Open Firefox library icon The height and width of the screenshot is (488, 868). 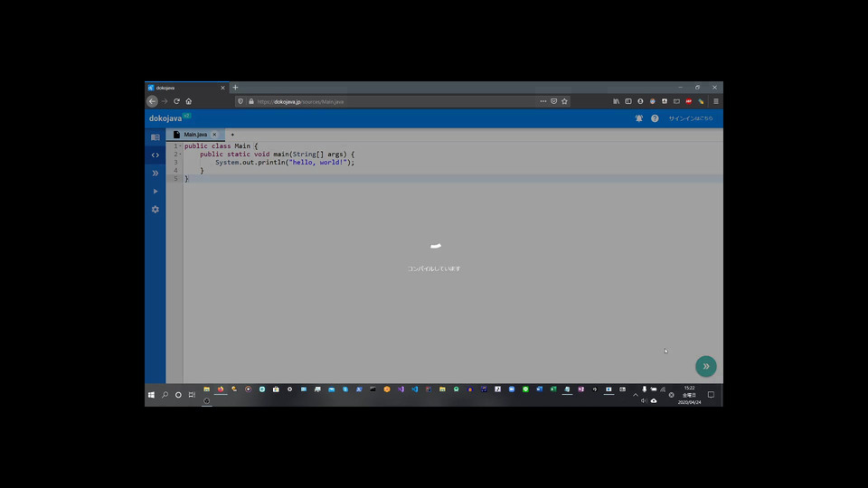coord(616,101)
